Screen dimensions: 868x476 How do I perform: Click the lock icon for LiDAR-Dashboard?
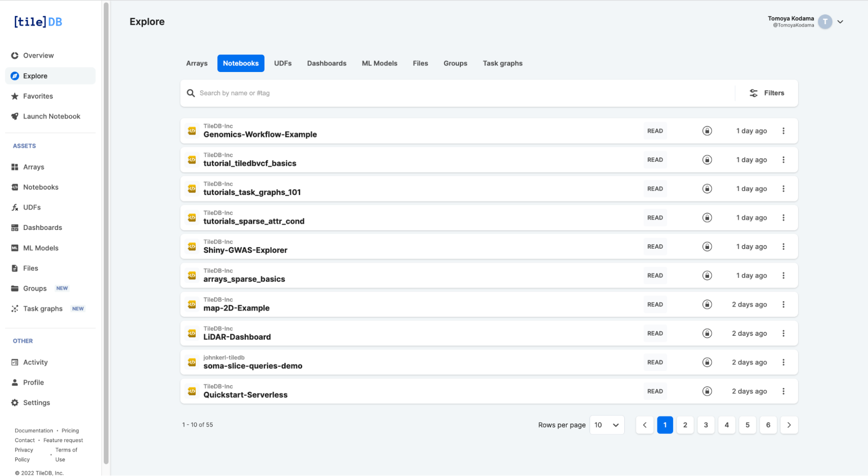tap(707, 333)
